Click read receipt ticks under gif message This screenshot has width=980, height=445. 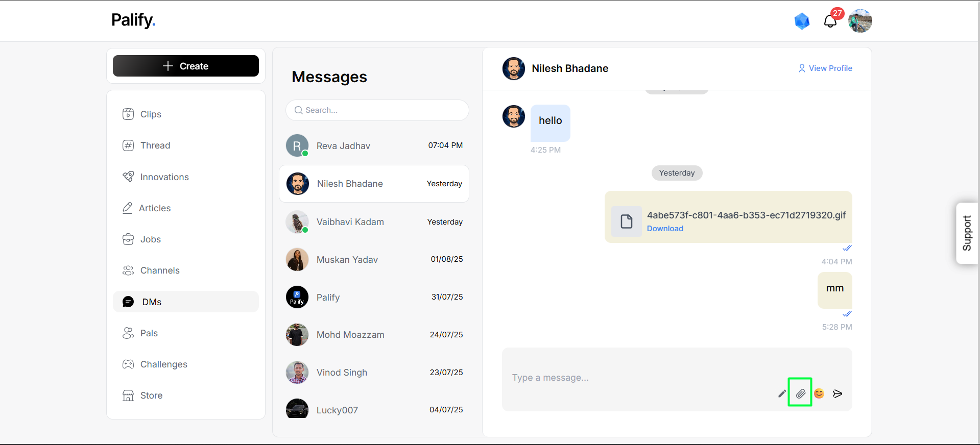click(x=847, y=248)
